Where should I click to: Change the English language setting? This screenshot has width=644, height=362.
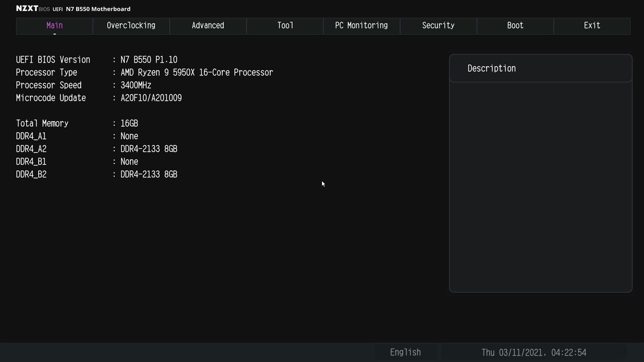point(406,352)
